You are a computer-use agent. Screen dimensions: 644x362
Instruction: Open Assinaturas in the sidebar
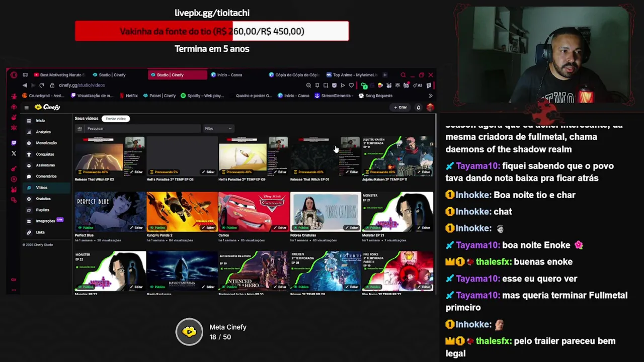(45, 165)
